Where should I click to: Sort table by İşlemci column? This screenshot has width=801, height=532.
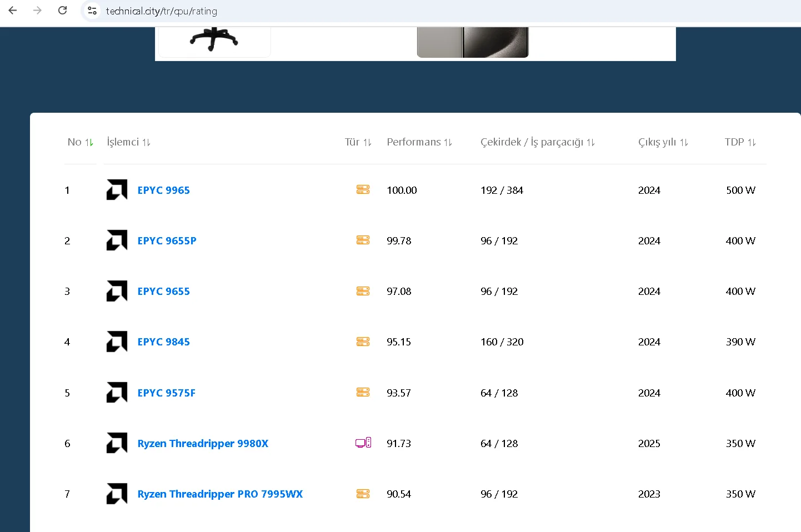pos(129,142)
